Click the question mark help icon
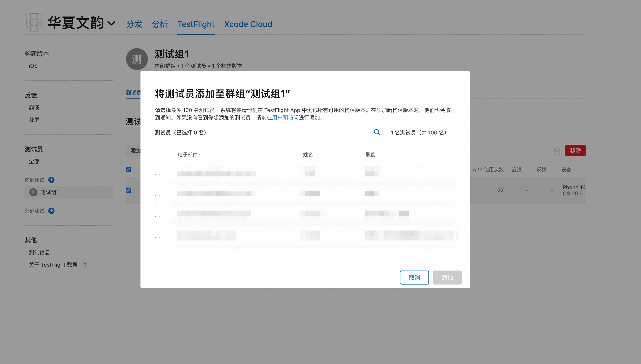Image resolution: width=641 pixels, height=364 pixels. (x=85, y=265)
